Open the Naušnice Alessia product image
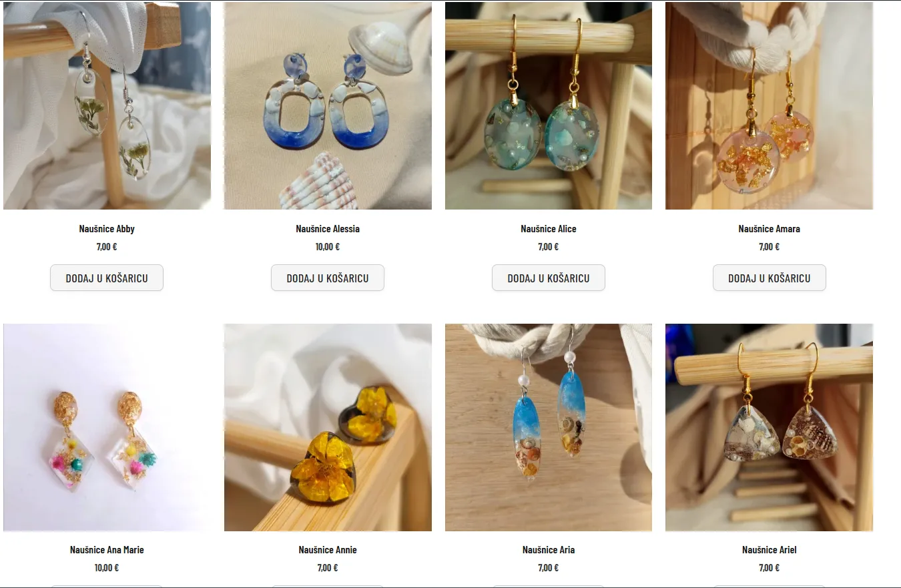Viewport: 901px width, 588px height. point(328,105)
